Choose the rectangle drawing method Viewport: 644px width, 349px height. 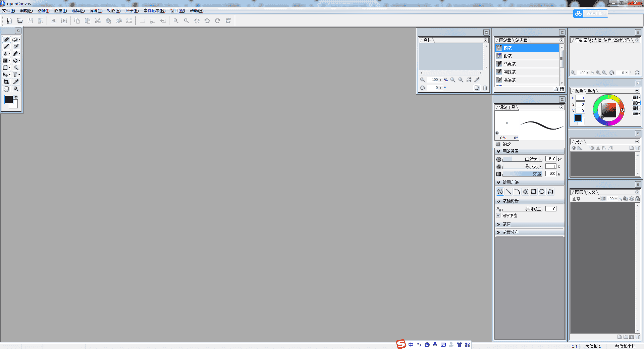coord(534,192)
